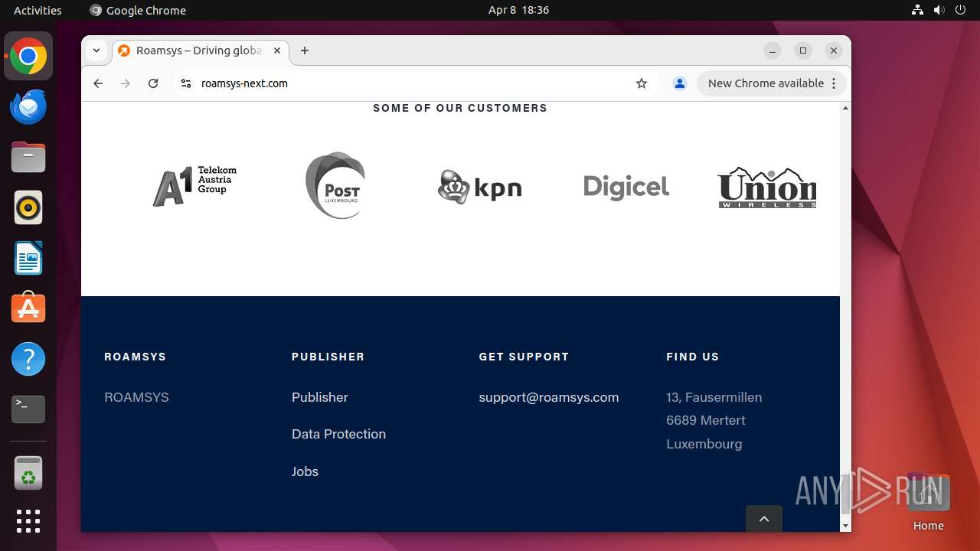This screenshot has width=980, height=551.
Task: Launch LibreOffice Writer from the dock
Action: (28, 258)
